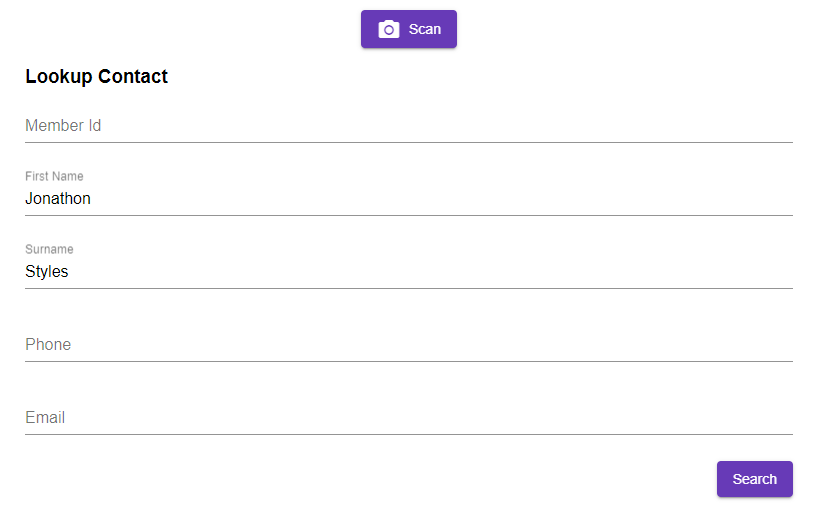The width and height of the screenshot is (829, 507).
Task: Click the underline beneath the Email field
Action: click(x=409, y=434)
